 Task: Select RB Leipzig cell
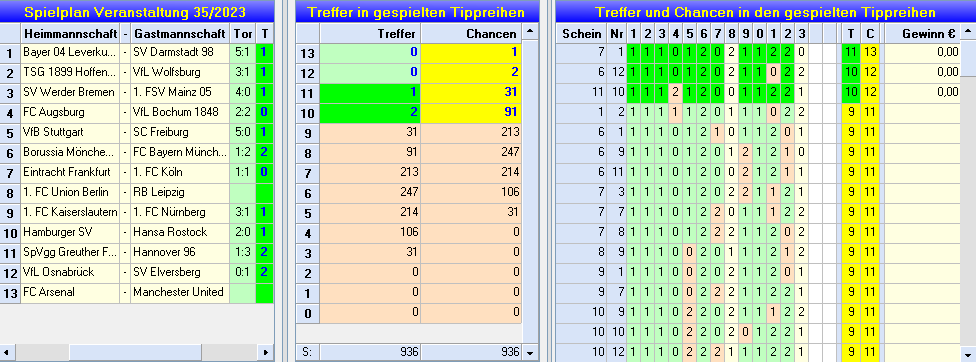click(x=180, y=192)
